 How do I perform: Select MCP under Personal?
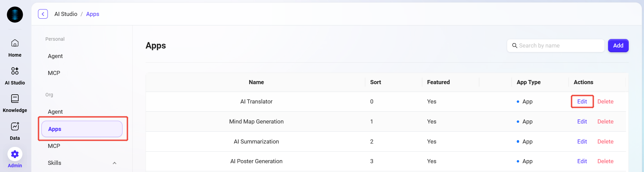pyautogui.click(x=54, y=73)
